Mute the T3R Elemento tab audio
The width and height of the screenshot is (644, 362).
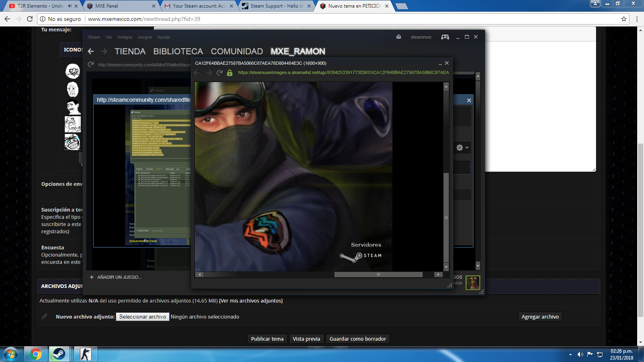pos(70,6)
